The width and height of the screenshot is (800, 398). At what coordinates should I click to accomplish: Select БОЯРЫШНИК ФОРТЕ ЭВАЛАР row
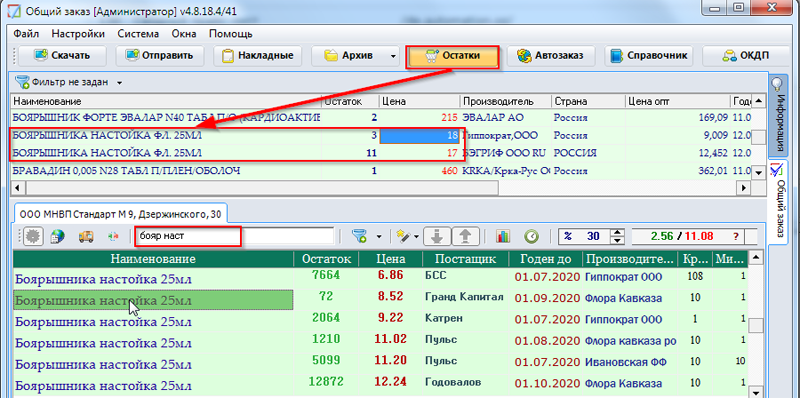[x=382, y=118]
